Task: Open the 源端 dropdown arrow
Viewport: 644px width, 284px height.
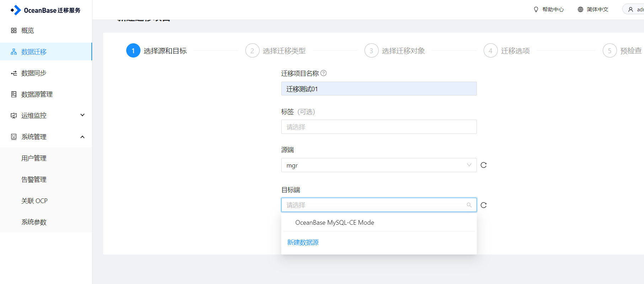Action: coord(469,165)
